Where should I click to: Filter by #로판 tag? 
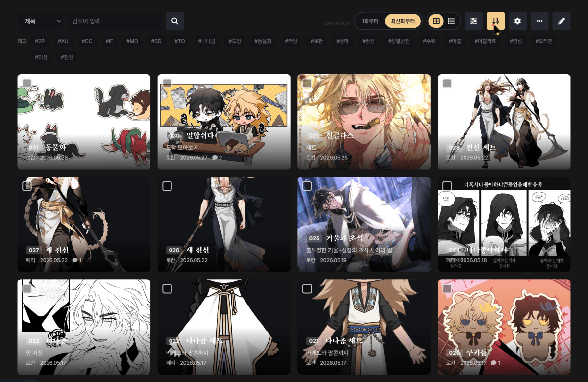pos(317,41)
